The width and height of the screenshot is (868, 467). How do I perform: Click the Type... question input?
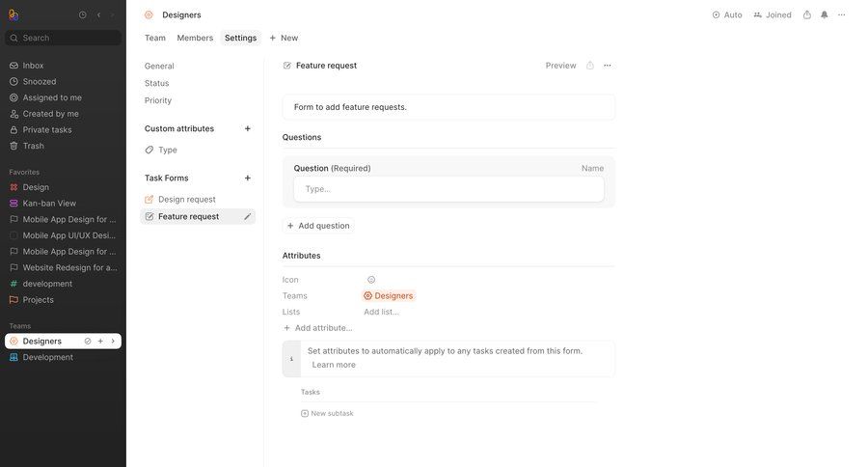[x=448, y=189]
